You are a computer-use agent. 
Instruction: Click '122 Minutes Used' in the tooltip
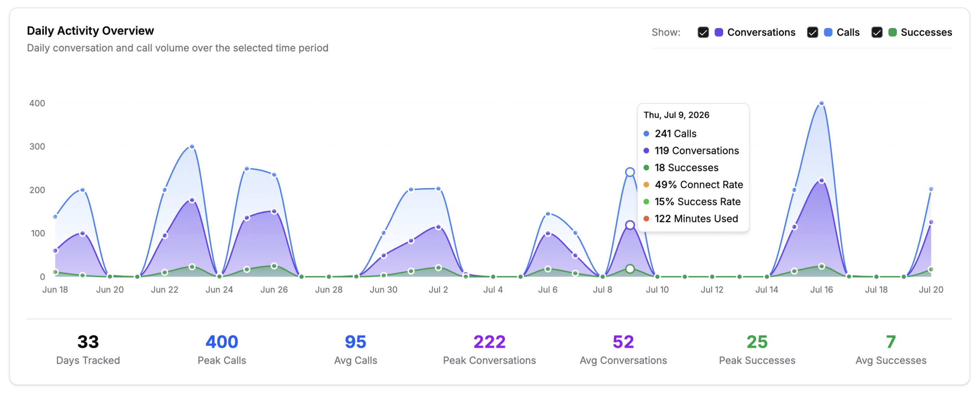pos(696,219)
